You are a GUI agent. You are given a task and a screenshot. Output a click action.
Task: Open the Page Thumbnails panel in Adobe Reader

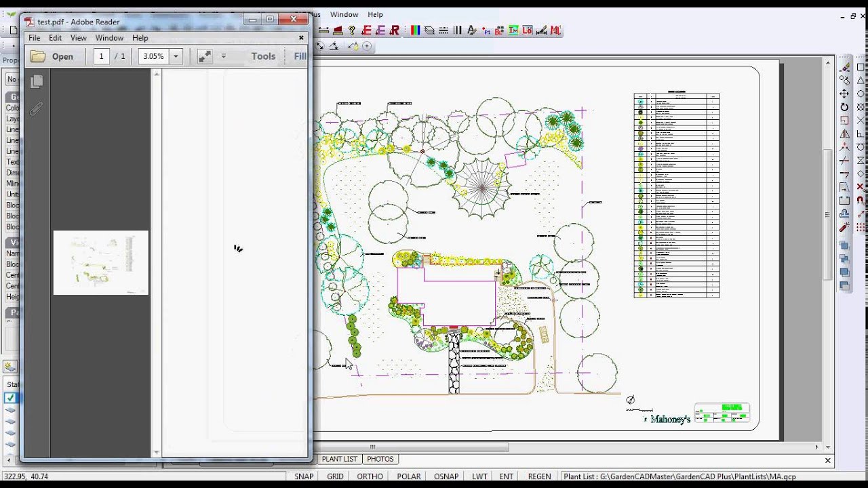37,81
